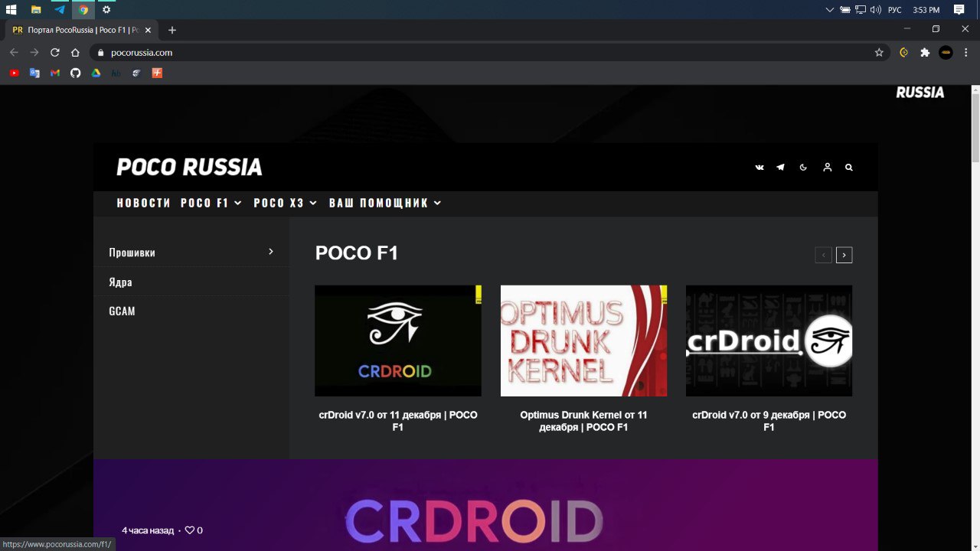Open Settings gear on the taskbar
980x551 pixels.
click(106, 10)
